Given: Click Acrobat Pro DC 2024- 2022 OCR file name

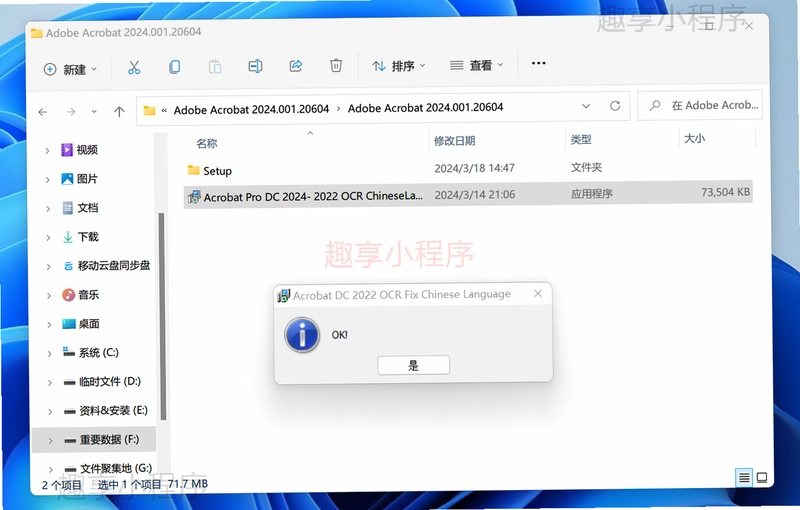Looking at the screenshot, I should pyautogui.click(x=313, y=196).
